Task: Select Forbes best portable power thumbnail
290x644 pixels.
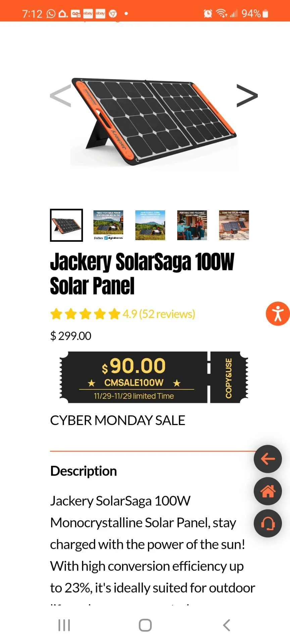Action: click(108, 225)
